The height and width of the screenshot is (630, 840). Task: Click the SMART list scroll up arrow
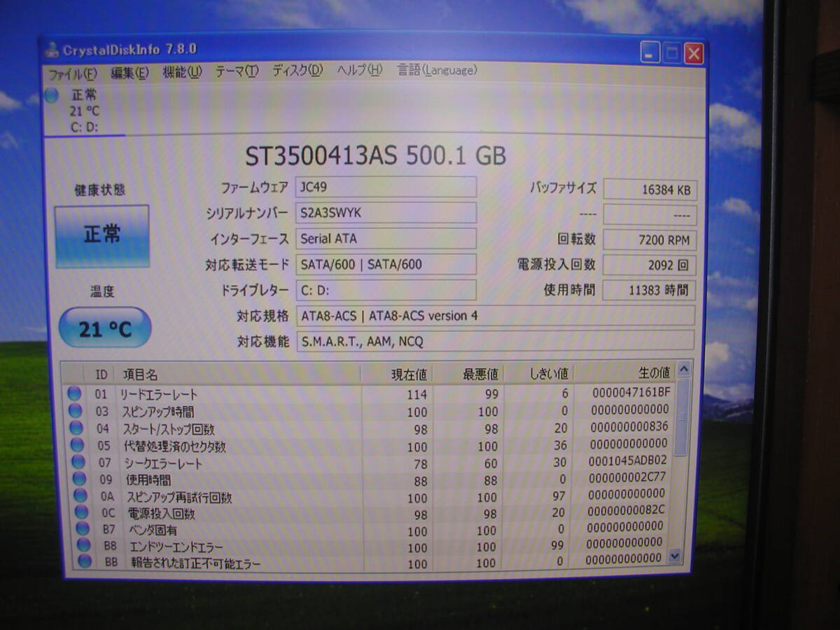tap(683, 370)
